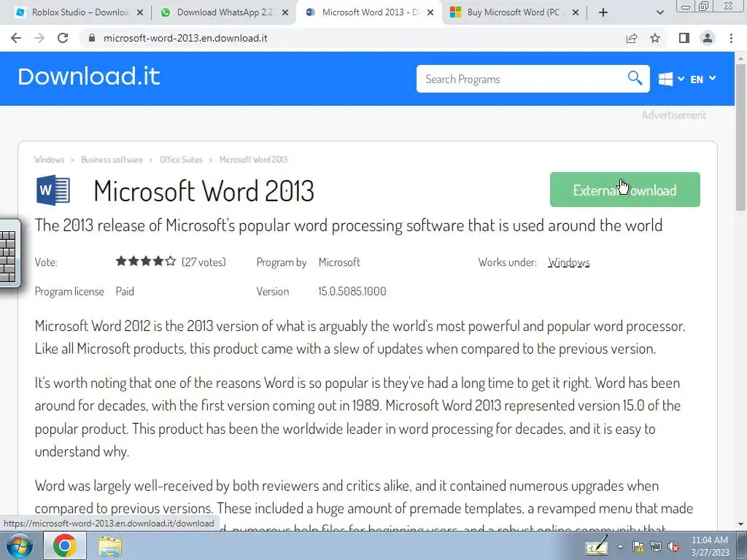Click the magnifier search icon
Viewport: 747px width, 560px height.
pos(635,77)
